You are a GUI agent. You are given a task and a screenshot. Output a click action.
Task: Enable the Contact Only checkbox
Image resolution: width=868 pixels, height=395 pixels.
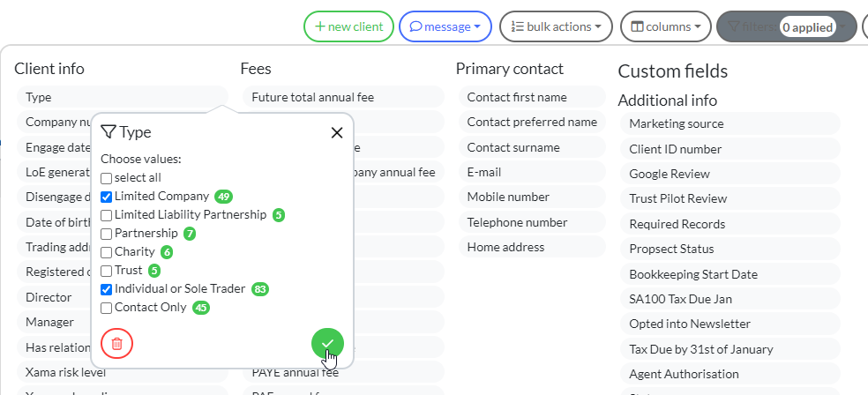(x=106, y=308)
